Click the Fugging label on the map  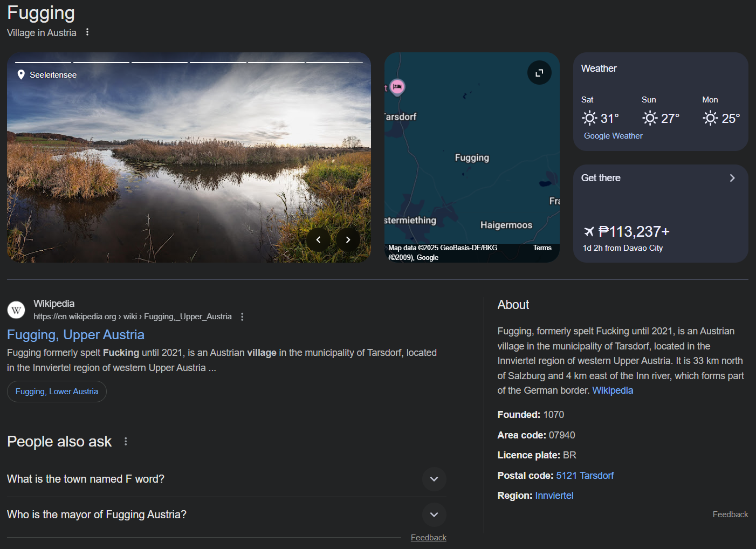tap(472, 157)
